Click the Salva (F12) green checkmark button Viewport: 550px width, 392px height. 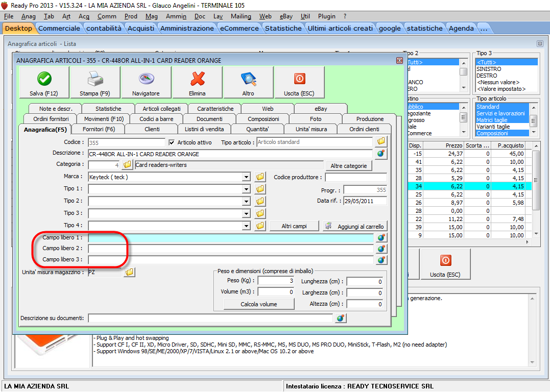point(43,82)
